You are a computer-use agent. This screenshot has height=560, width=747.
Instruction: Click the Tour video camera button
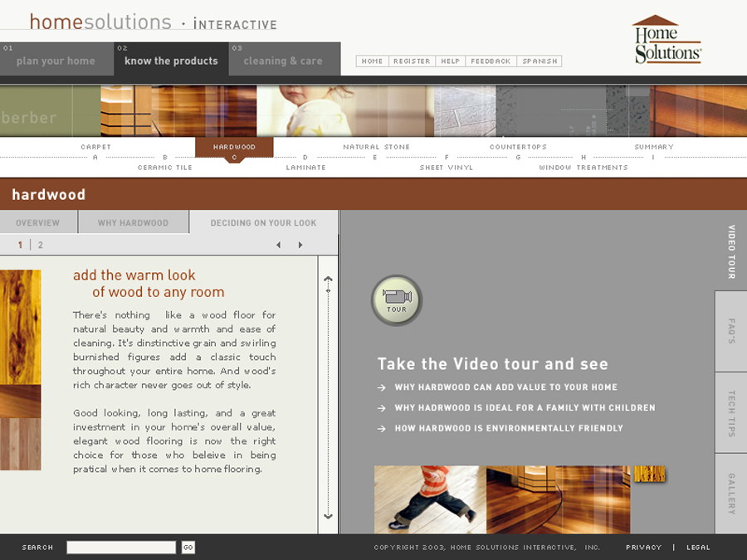tap(397, 300)
